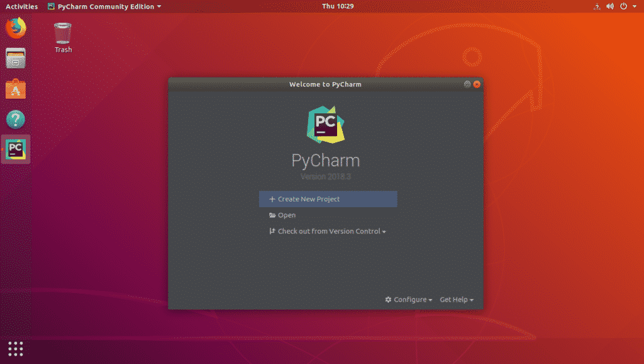Image resolution: width=644 pixels, height=364 pixels.
Task: Launch Firefox from the dock
Action: coord(15,28)
